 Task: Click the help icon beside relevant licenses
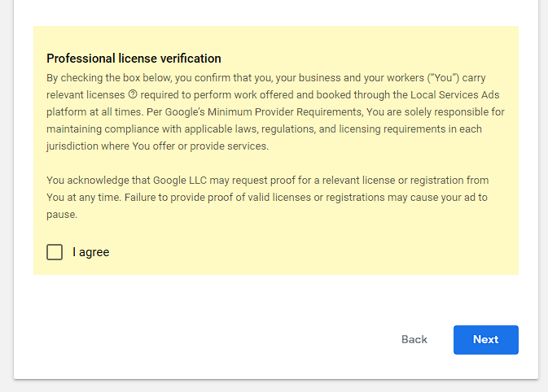[x=133, y=95]
